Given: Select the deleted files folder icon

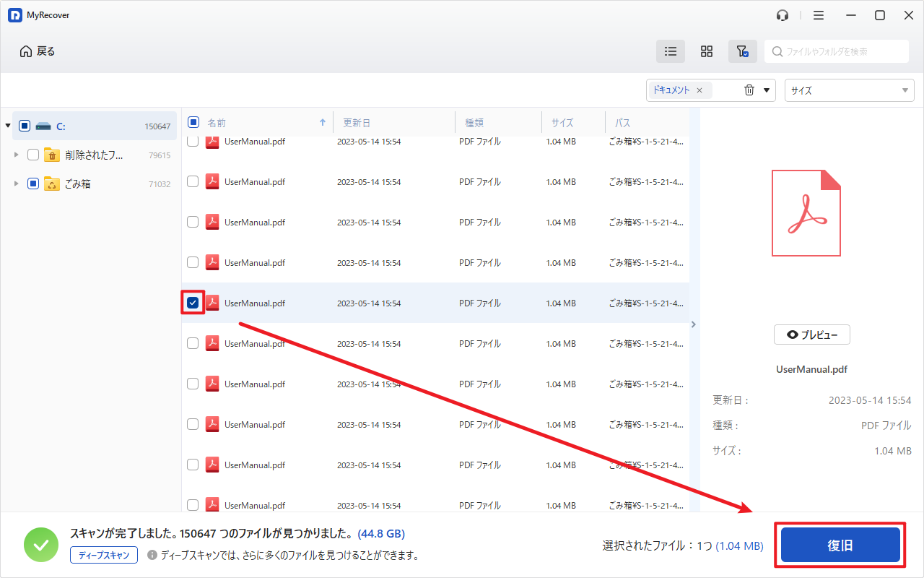Looking at the screenshot, I should click(52, 155).
